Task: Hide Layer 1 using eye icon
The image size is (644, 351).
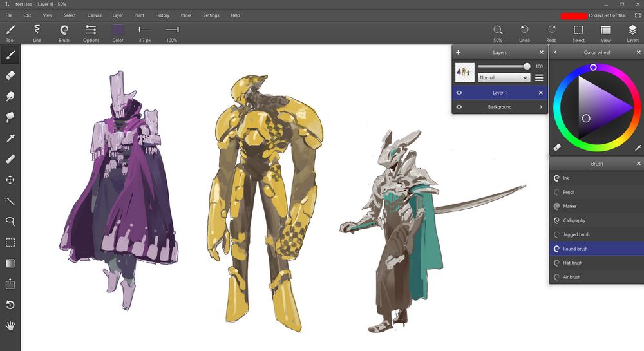Action: tap(459, 93)
